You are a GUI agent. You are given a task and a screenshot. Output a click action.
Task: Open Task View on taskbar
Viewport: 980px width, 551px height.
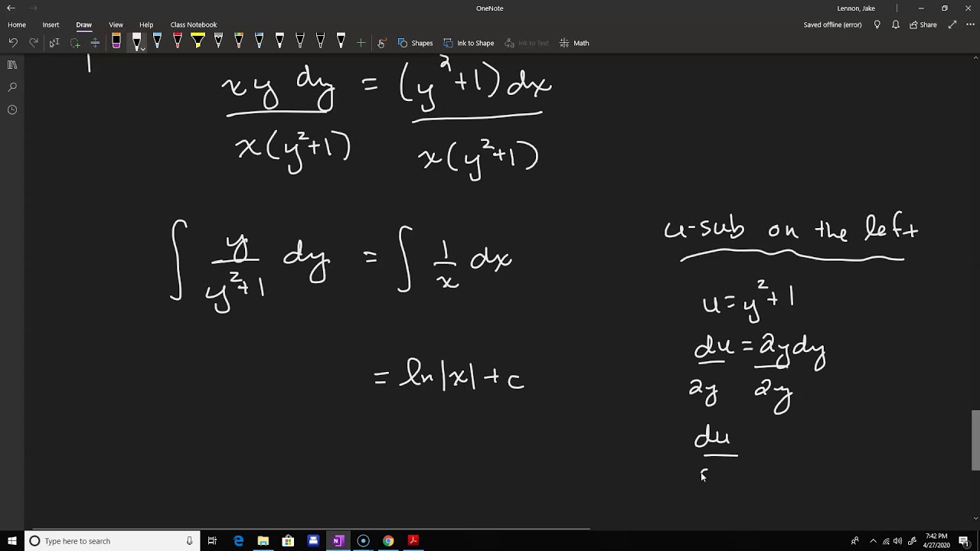[212, 541]
